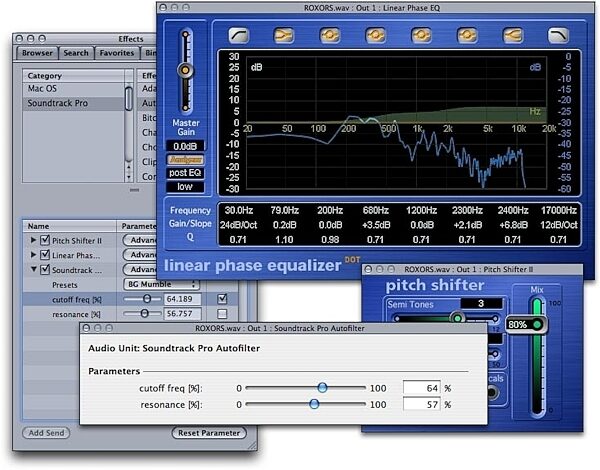Viewport: 600px width, 470px height.
Task: Click the Name column header
Action: click(x=69, y=226)
